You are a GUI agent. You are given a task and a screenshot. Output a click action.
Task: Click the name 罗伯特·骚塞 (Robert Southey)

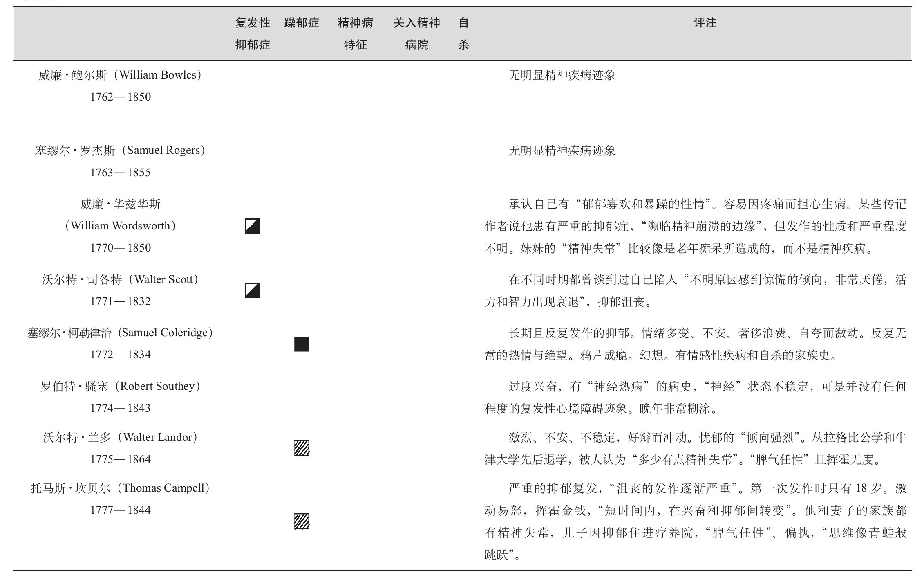(120, 387)
